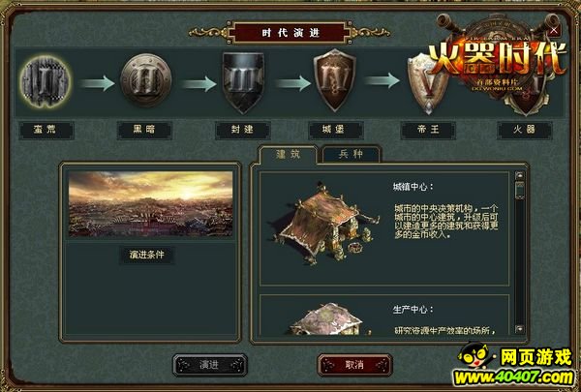Image resolution: width=581 pixels, height=392 pixels.
Task: Click the production center building image
Action: point(327,319)
